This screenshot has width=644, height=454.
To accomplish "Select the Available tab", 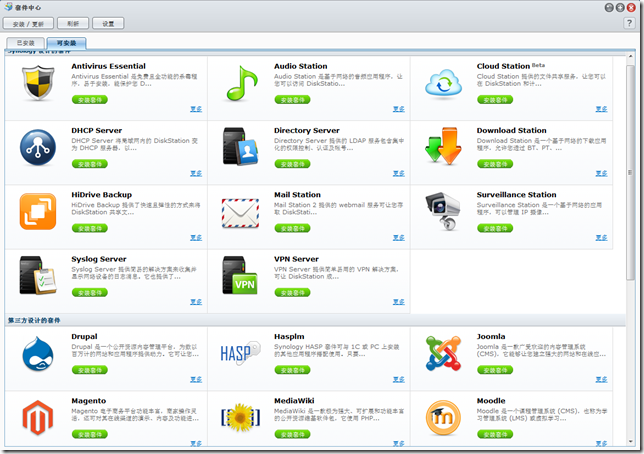I will pos(66,43).
